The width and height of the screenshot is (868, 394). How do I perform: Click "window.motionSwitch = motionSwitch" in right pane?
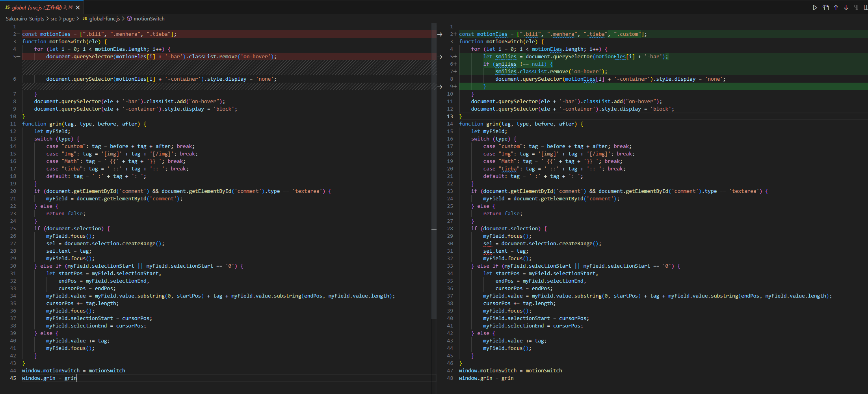[x=510, y=371]
